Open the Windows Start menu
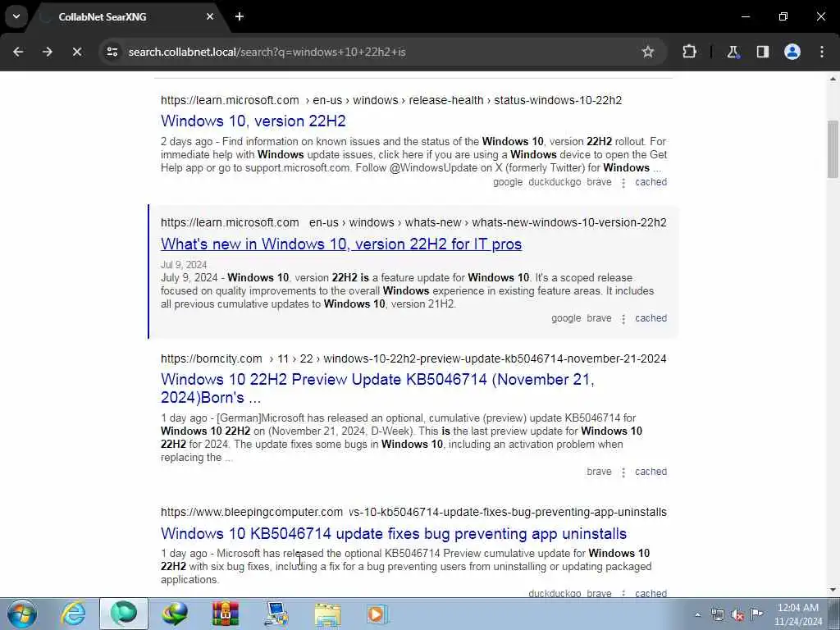This screenshot has width=840, height=630. pyautogui.click(x=22, y=614)
